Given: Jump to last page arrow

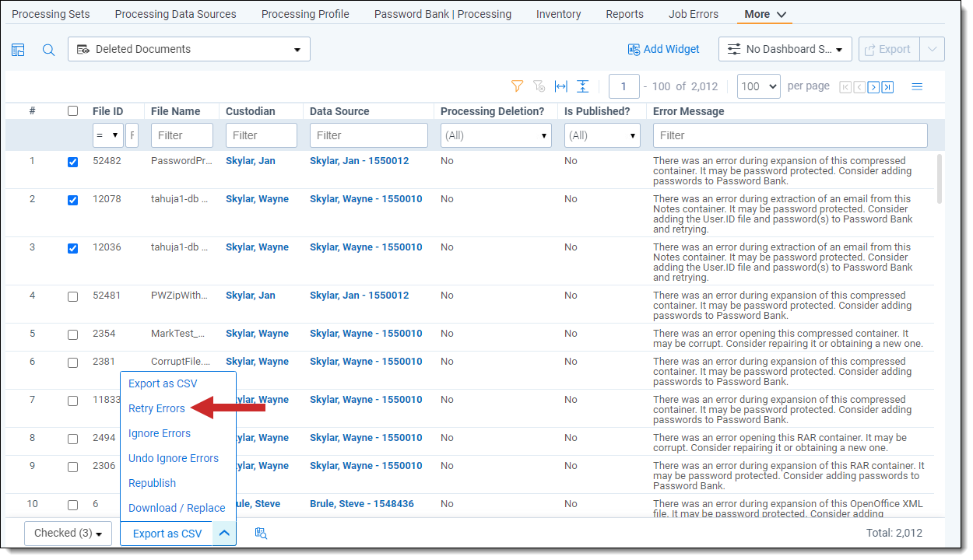Looking at the screenshot, I should coord(887,87).
